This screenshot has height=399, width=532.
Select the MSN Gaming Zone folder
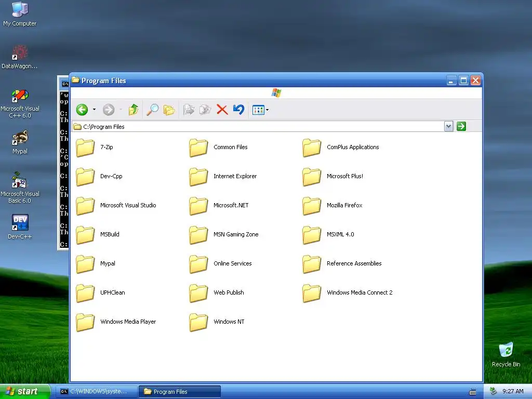click(x=224, y=235)
